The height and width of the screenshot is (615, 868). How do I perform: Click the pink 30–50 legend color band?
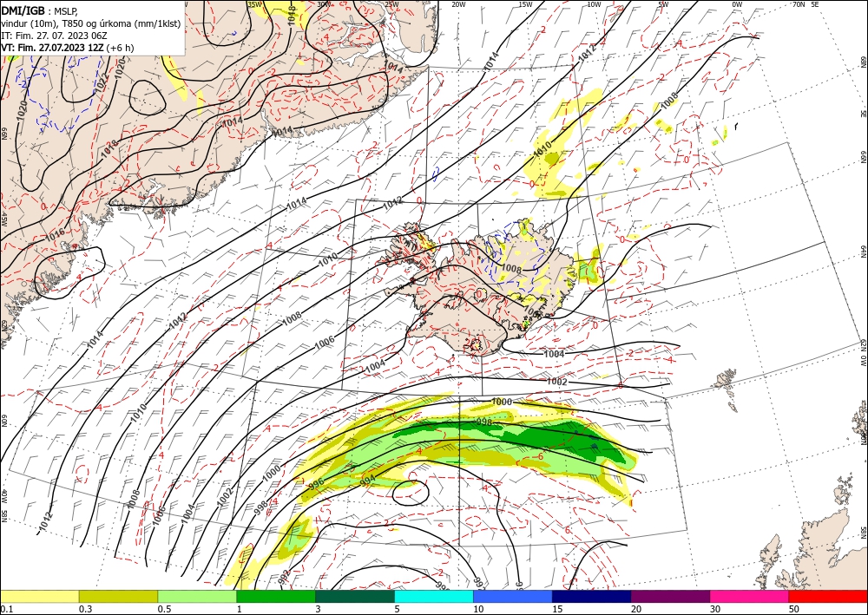click(750, 596)
